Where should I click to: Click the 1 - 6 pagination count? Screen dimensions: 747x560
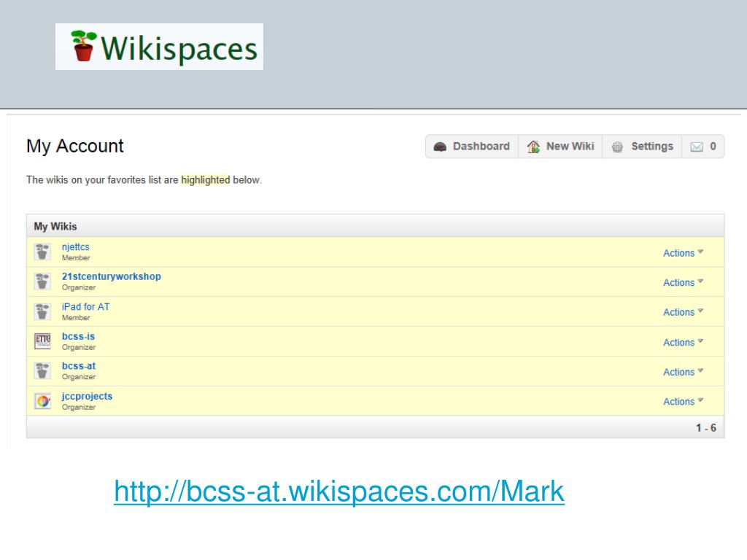(x=706, y=427)
